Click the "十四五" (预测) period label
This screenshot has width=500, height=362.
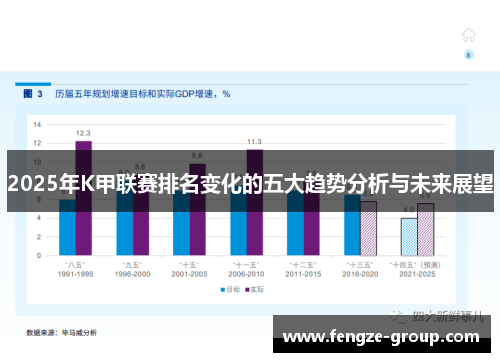[x=415, y=265]
